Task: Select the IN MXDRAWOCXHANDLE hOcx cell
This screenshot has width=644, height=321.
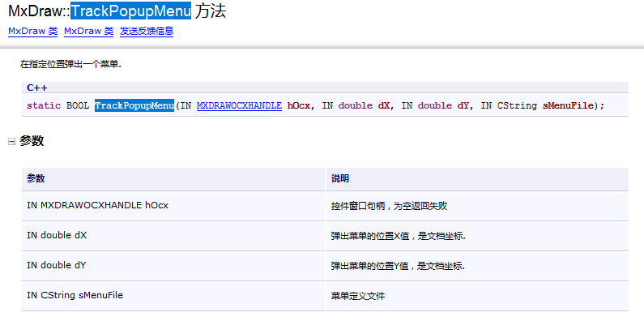Action: pos(173,206)
